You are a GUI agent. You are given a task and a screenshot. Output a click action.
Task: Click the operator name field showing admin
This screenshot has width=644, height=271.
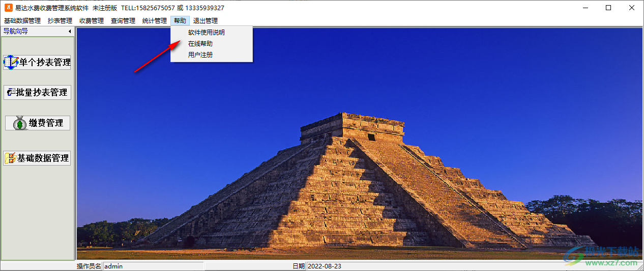[153, 266]
